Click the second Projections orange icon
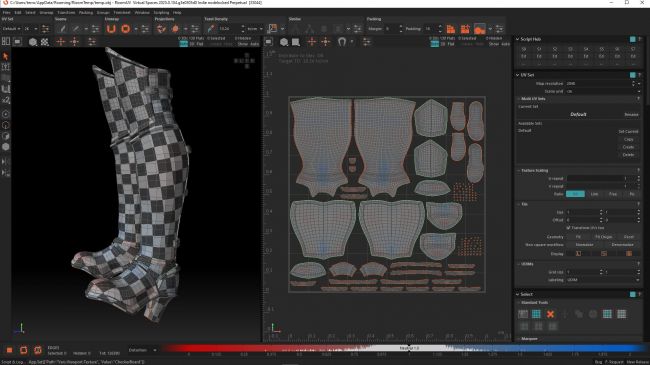 point(175,29)
